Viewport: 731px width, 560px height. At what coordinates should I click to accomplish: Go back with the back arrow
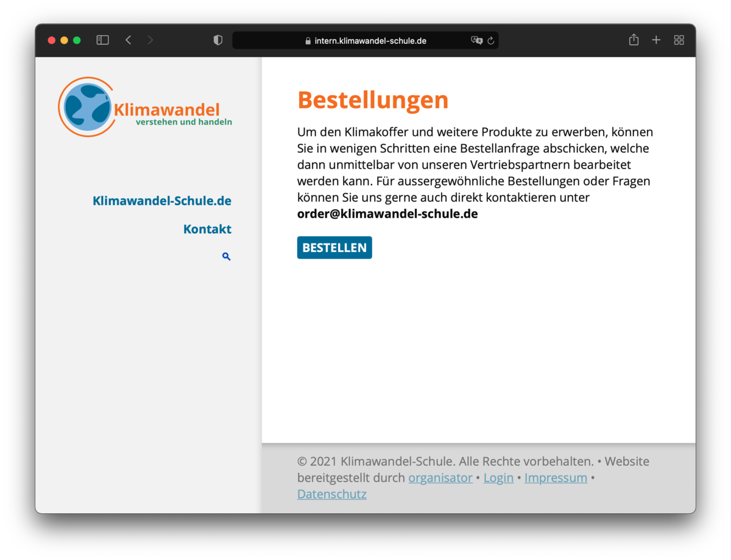pos(129,40)
